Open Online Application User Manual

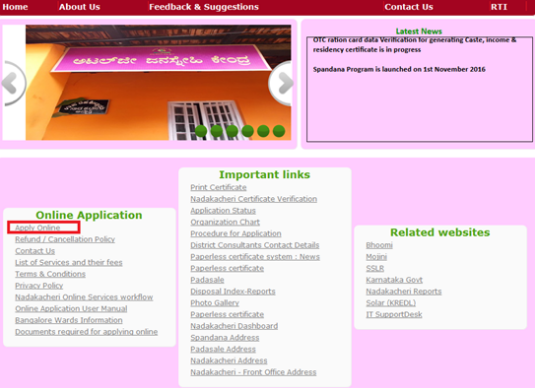[x=71, y=309]
